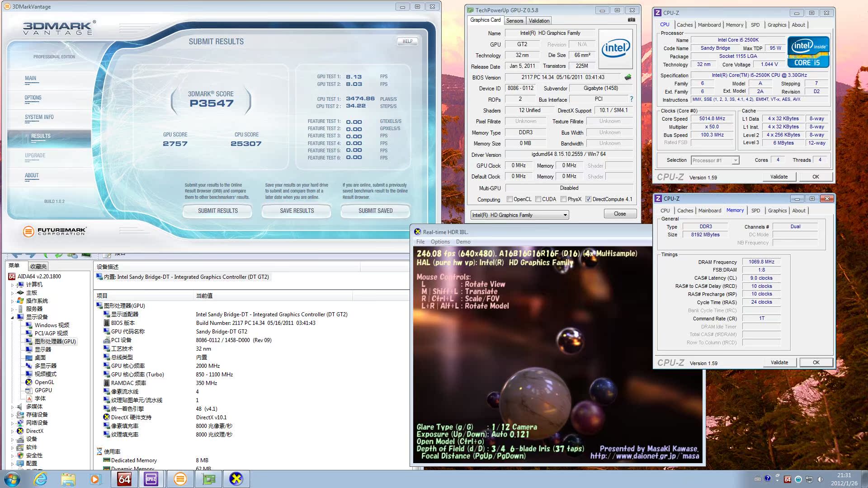Viewport: 868px width, 488px height.
Task: Open Options menu in HDR IBL window
Action: coord(440,242)
